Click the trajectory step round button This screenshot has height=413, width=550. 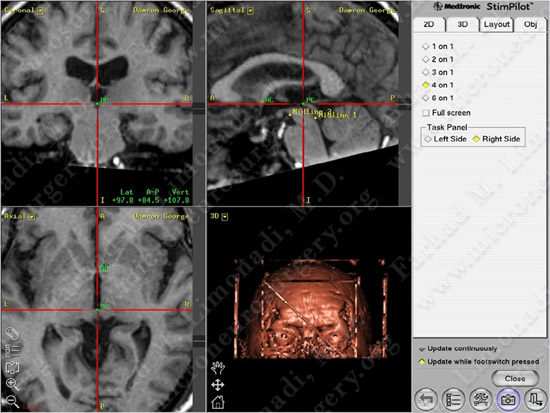click(x=535, y=399)
